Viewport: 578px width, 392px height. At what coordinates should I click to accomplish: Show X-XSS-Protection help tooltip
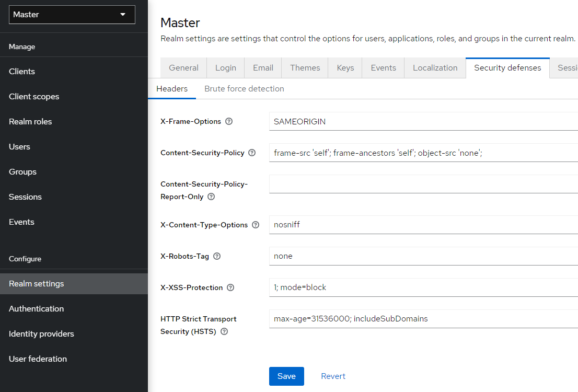(230, 287)
